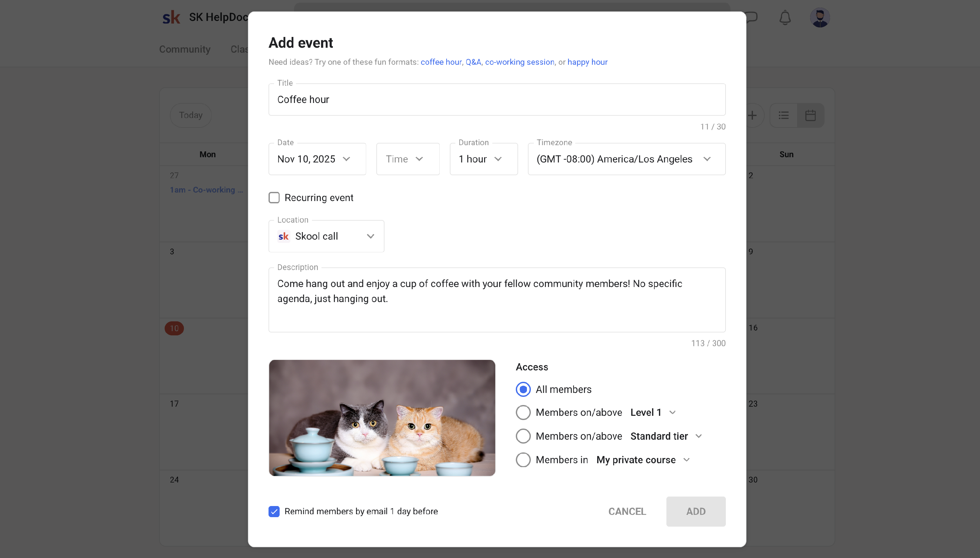Click the cats cover image thumbnail
Screen dimensions: 980x558
click(x=382, y=418)
